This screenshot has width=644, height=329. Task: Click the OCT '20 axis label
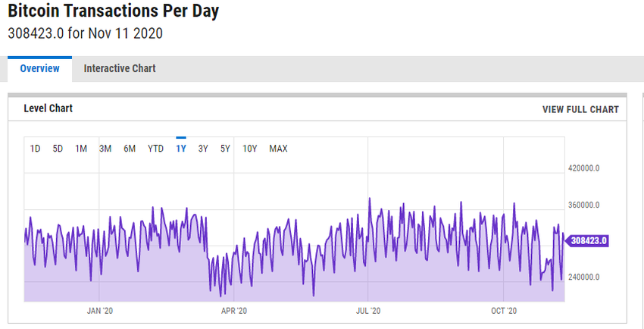tap(504, 311)
